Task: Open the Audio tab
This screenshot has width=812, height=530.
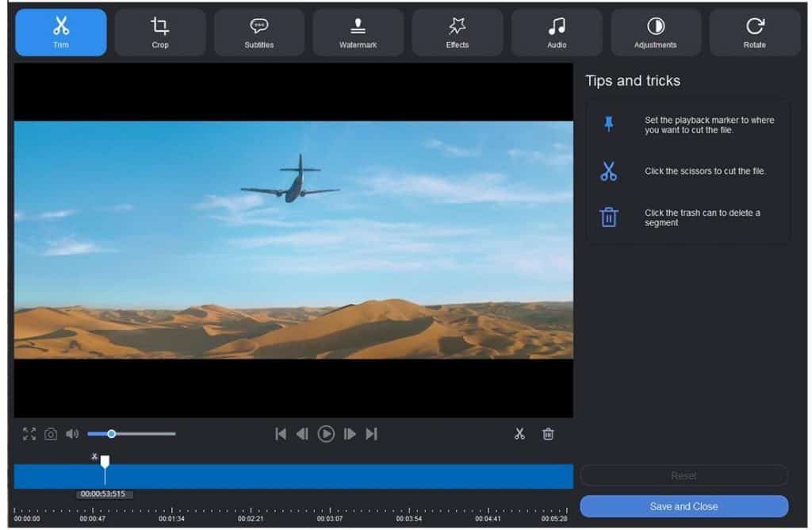Action: (557, 33)
